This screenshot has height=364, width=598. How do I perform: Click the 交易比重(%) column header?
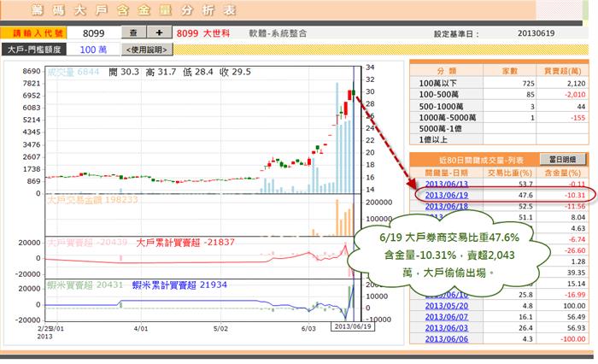[x=509, y=173]
